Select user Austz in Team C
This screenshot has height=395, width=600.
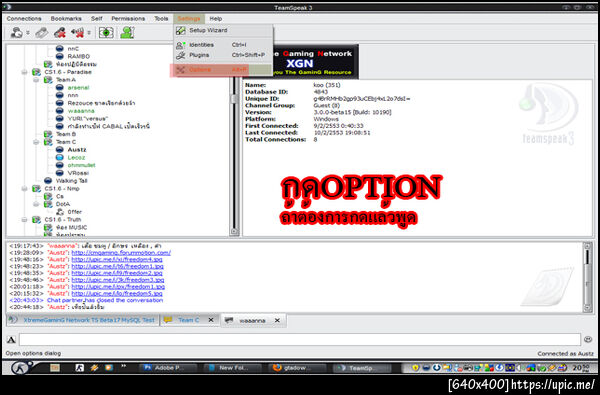coord(77,150)
